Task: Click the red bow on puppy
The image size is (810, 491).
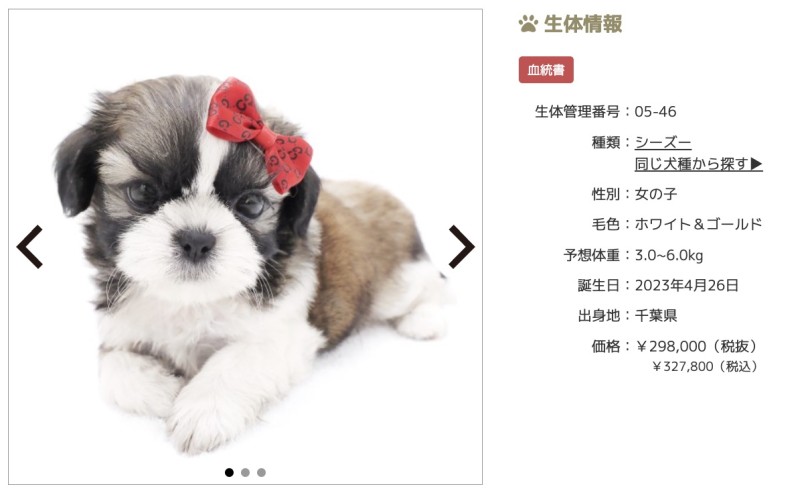Action: pyautogui.click(x=259, y=135)
